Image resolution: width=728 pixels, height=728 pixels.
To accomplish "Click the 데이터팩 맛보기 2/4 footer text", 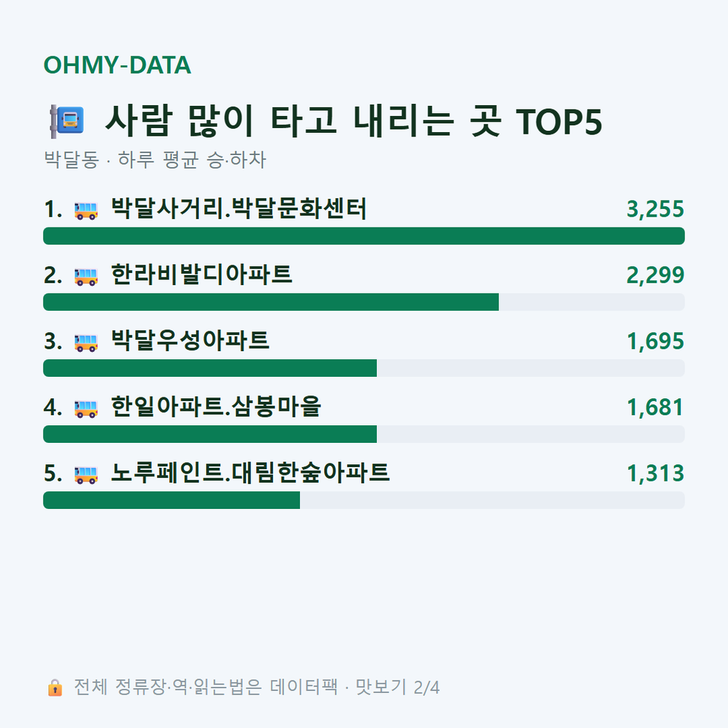I will coord(355,687).
